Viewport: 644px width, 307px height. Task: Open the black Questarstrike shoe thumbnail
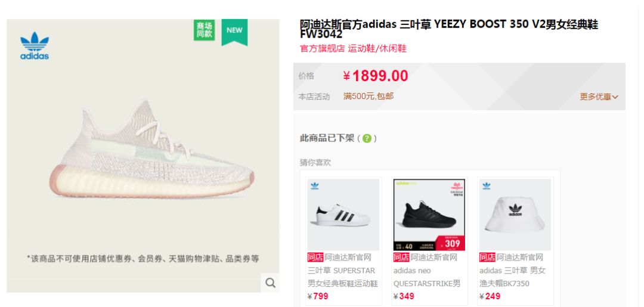pyautogui.click(x=429, y=215)
